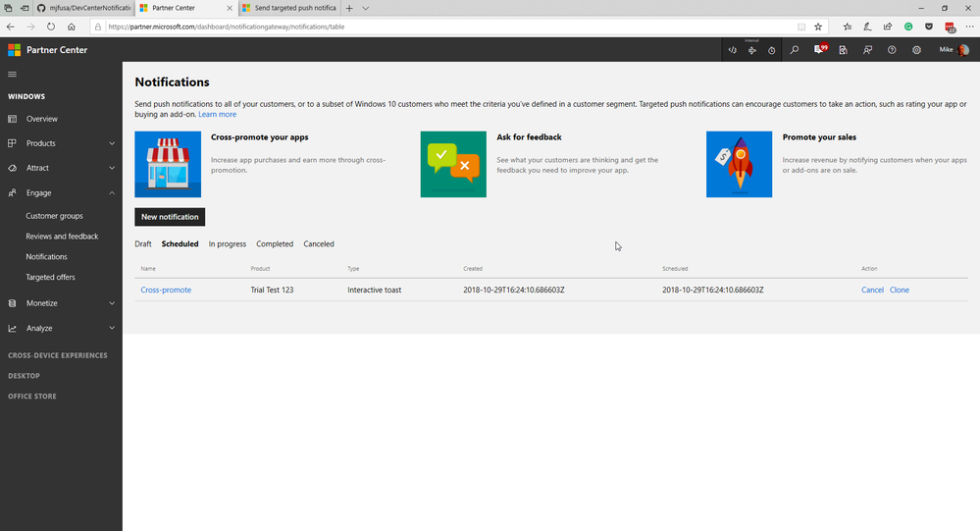Image resolution: width=980 pixels, height=531 pixels.
Task: Switch to the Canceled tab
Action: tap(319, 244)
